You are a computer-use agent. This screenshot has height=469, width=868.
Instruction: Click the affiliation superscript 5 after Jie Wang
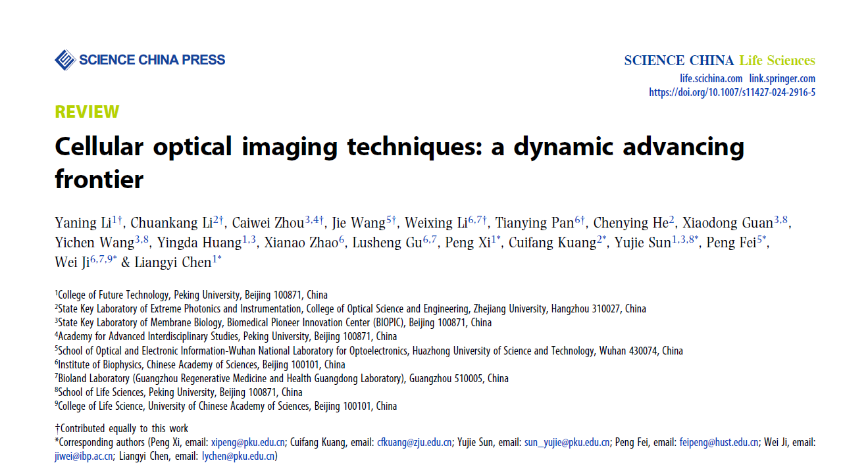(390, 220)
